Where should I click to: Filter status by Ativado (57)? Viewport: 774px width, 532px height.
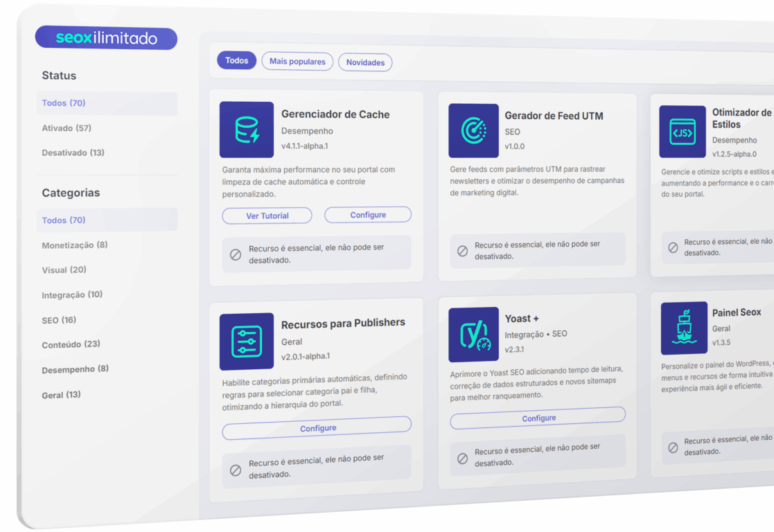click(x=67, y=128)
